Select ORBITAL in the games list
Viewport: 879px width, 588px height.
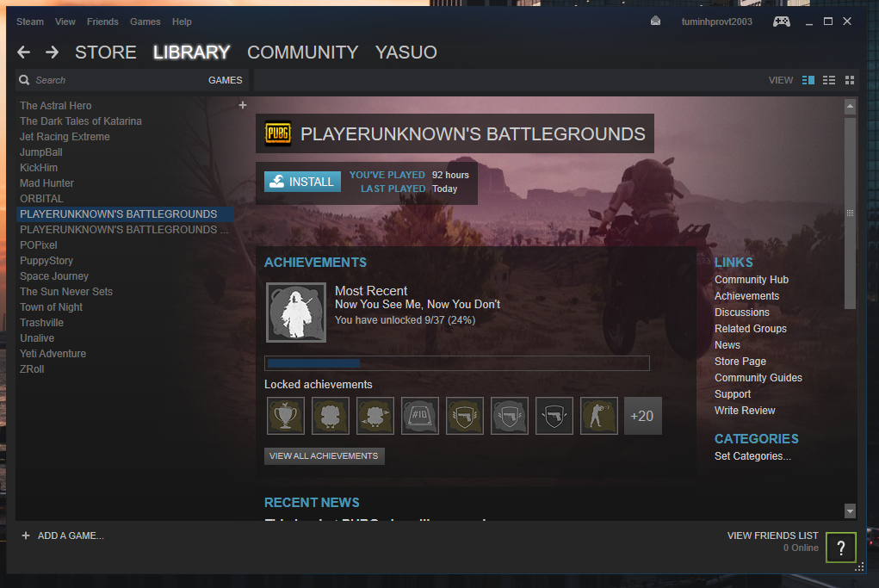click(41, 198)
